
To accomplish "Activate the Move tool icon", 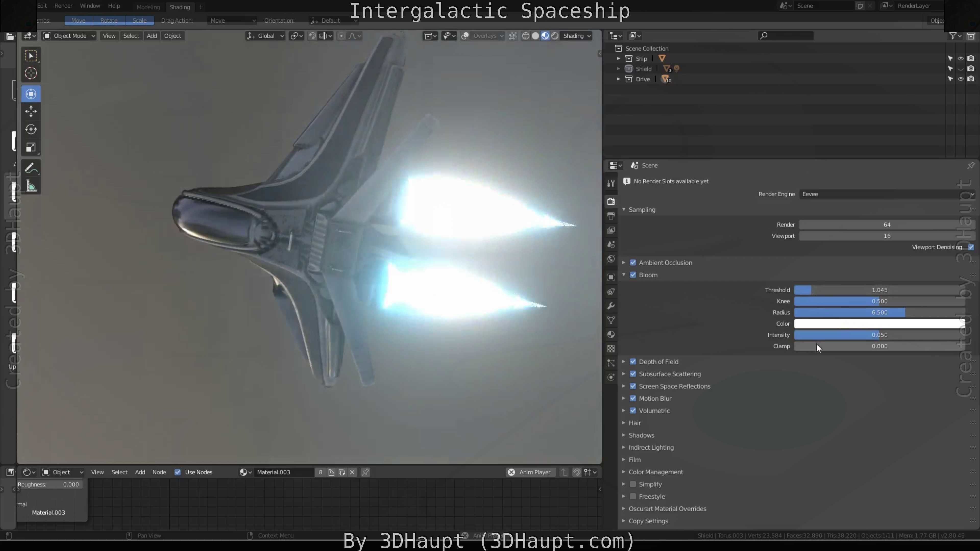I will click(x=31, y=111).
